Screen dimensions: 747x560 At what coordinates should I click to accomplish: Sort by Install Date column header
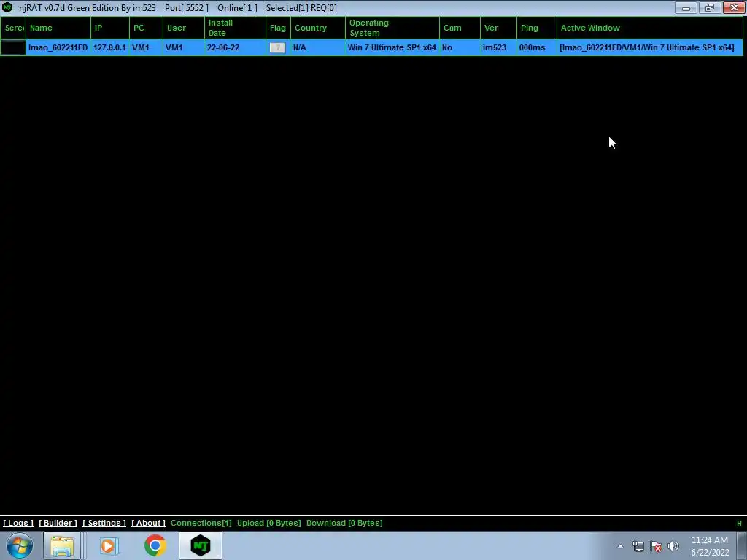click(236, 28)
